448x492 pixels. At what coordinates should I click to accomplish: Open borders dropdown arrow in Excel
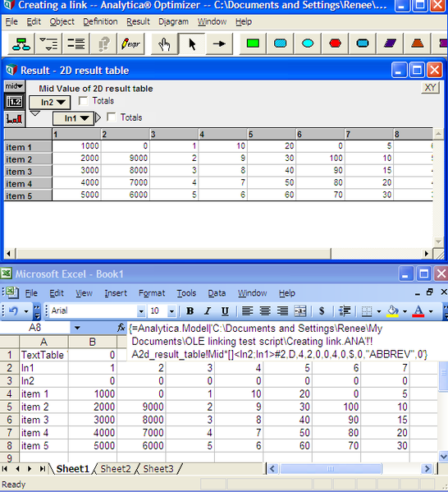pyautogui.click(x=379, y=311)
